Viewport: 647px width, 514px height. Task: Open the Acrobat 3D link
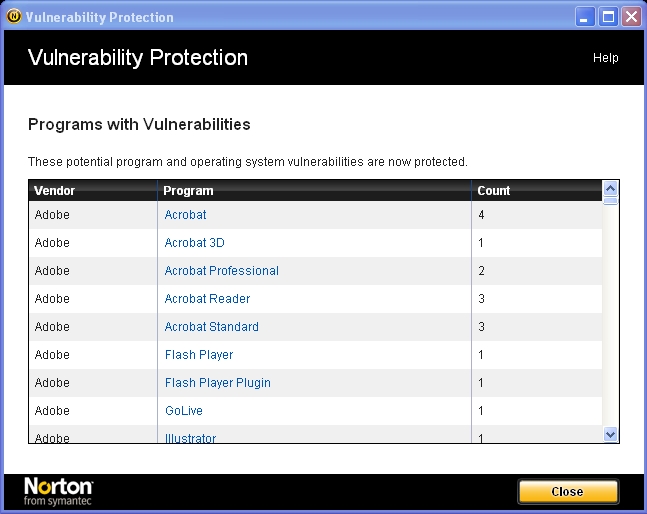[x=194, y=243]
